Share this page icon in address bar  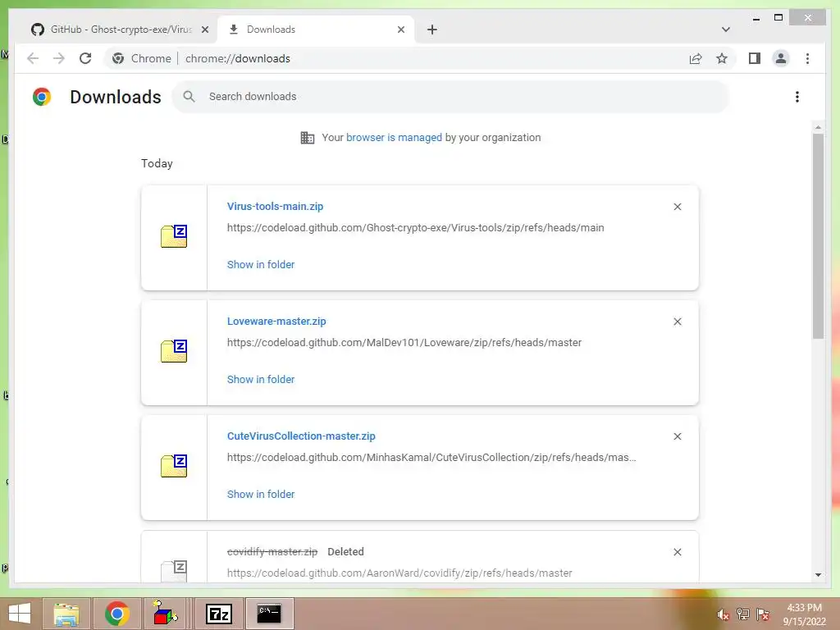coord(696,58)
